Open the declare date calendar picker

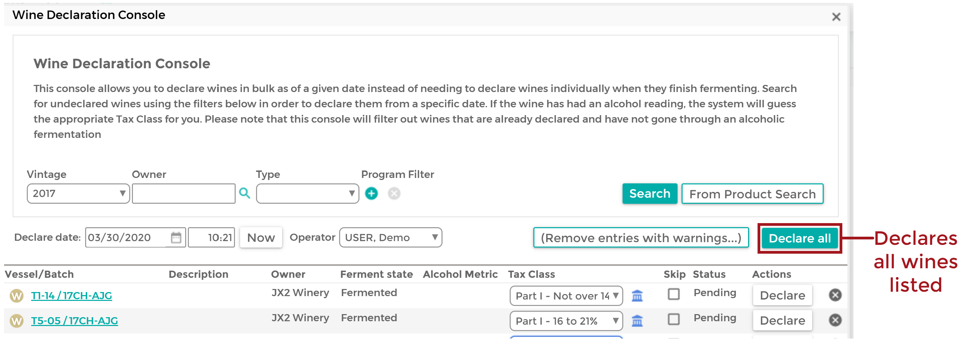[x=176, y=237]
